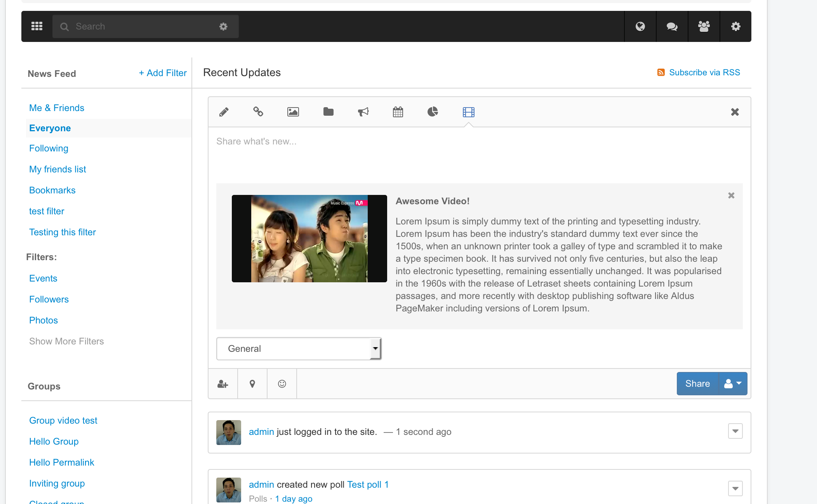The image size is (817, 504).
Task: Select Me & Friends feed filter
Action: (57, 108)
